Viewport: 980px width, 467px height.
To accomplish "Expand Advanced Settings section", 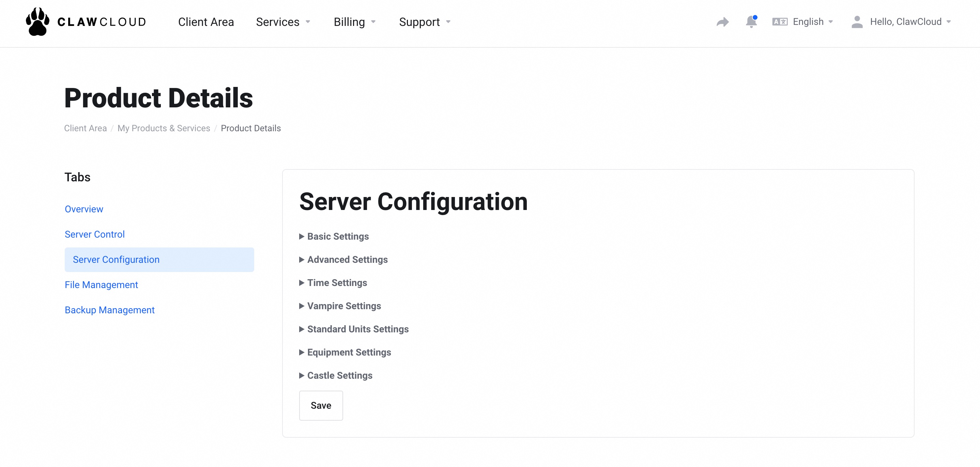I will click(347, 259).
